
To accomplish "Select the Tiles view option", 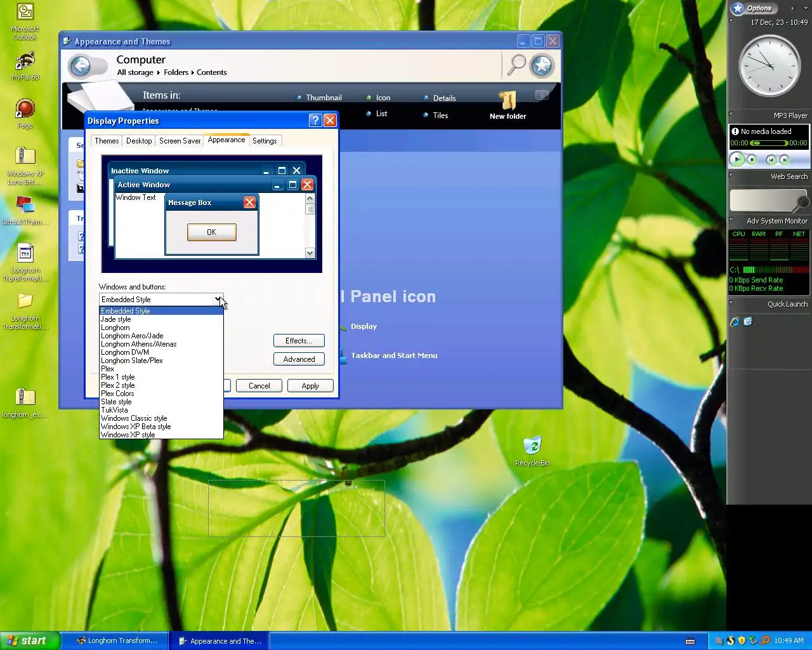I will click(436, 116).
